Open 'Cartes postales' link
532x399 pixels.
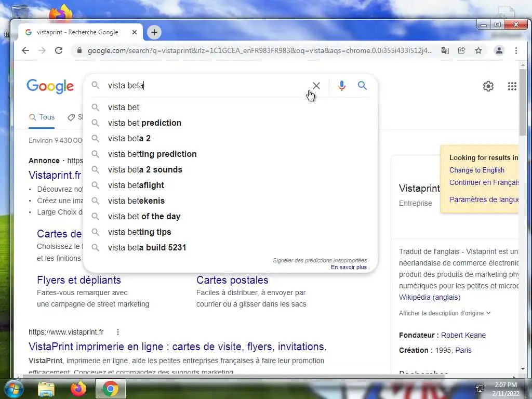point(232,280)
